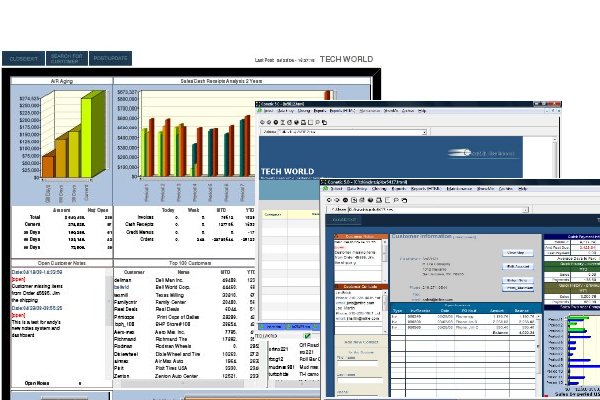Select the Dixiewheel customer row
This screenshot has height=400, width=600.
184,354
